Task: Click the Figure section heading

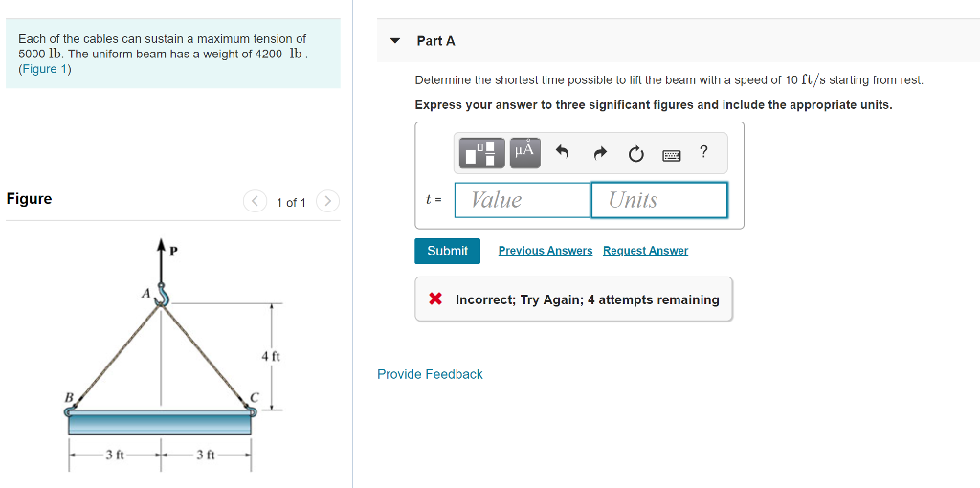Action: click(30, 199)
